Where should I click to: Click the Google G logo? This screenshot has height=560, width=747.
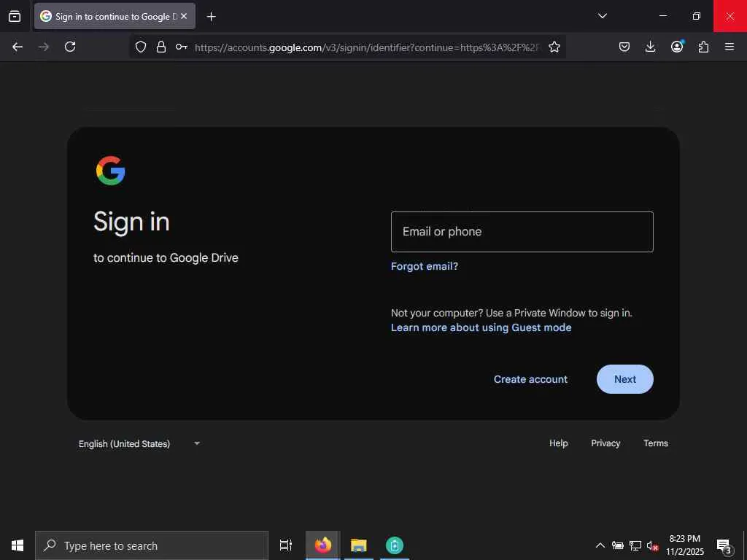(x=111, y=171)
